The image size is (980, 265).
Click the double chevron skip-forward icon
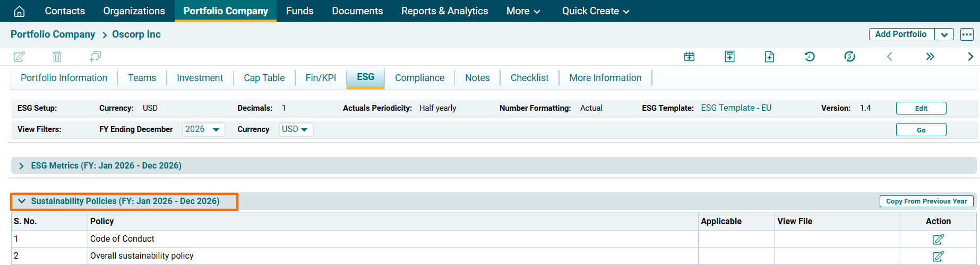(930, 57)
